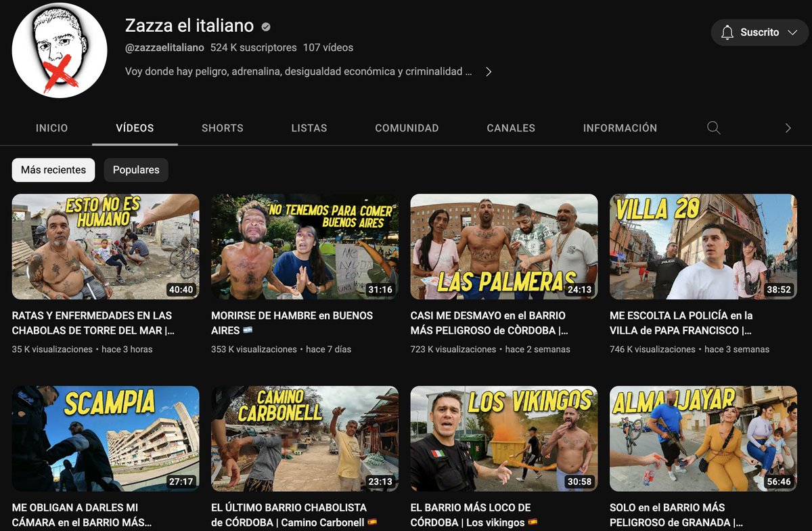Open title 'EL ÚLTIMO BARRIO CHABOLISTA de CÓRDOBA'
Viewport: 812px width, 531px height.
[294, 515]
